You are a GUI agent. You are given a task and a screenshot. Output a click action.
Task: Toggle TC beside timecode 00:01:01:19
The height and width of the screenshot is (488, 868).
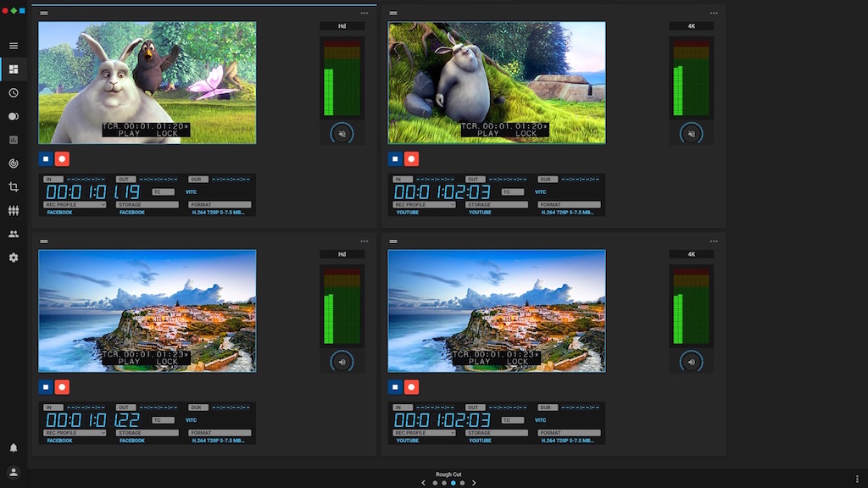(x=163, y=192)
